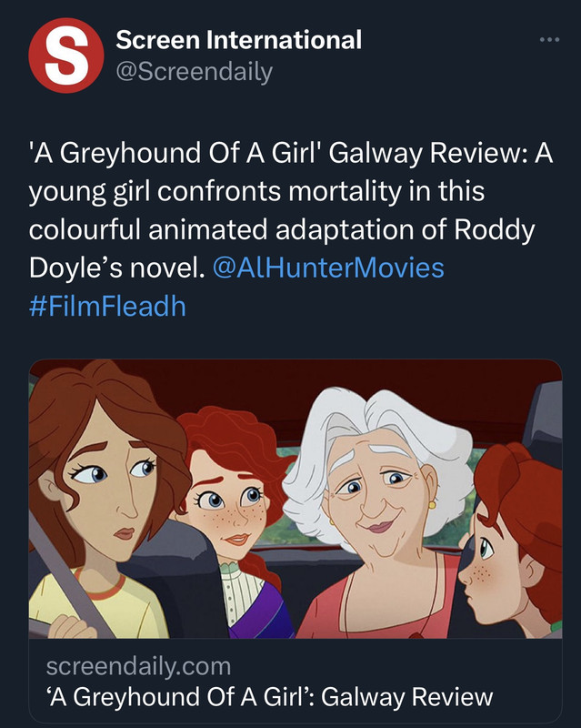Viewport: 581px width, 728px height.
Task: Open the @AlHunterMovies mention
Action: pos(328,268)
